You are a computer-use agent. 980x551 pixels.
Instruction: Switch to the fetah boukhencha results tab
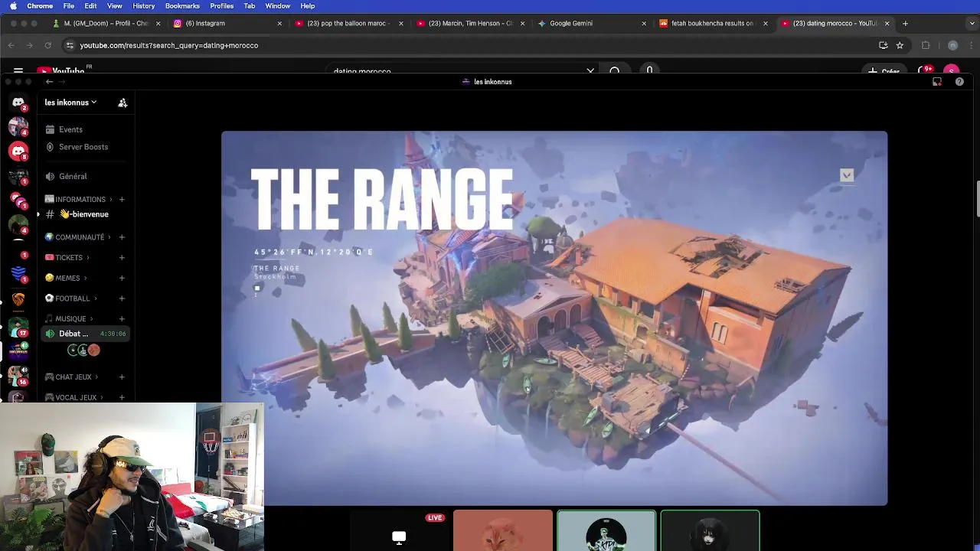click(x=714, y=23)
